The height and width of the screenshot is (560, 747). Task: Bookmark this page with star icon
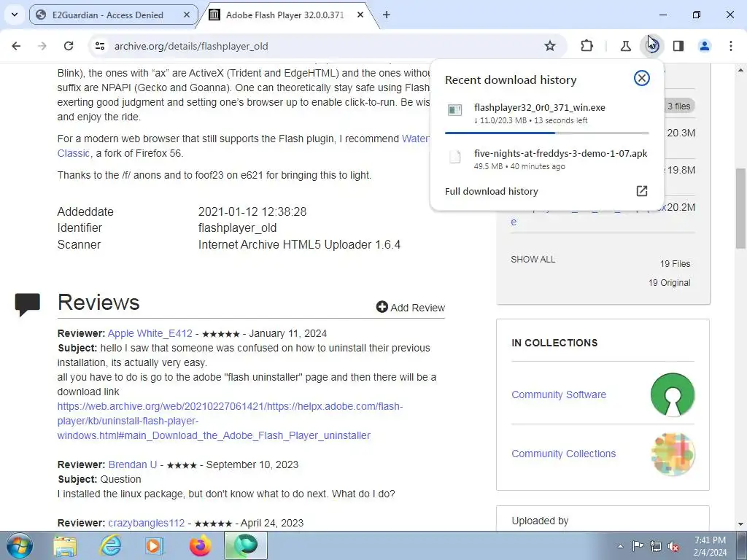[x=550, y=46]
